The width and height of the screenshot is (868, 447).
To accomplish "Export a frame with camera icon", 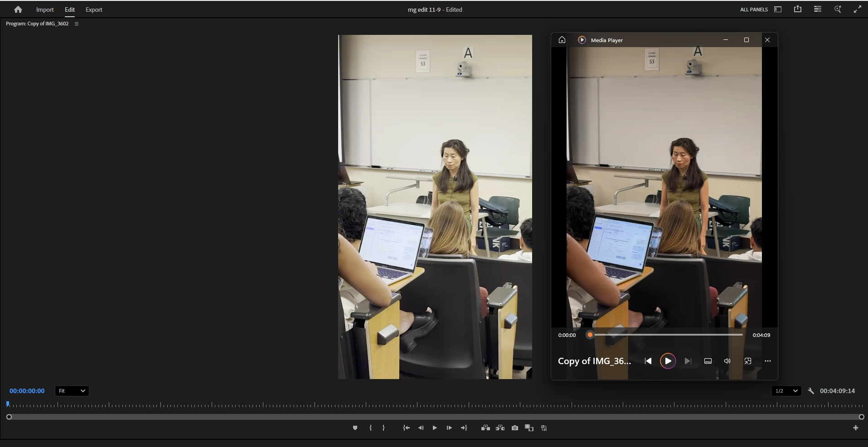I will click(x=515, y=428).
